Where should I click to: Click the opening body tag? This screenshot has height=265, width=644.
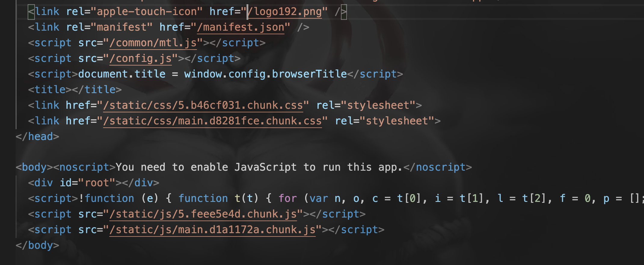[x=34, y=167]
